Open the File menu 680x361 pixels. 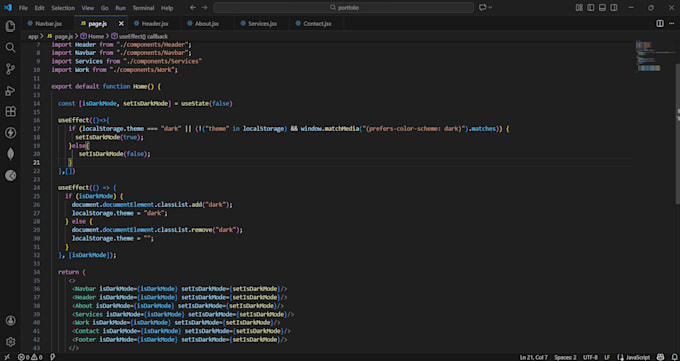coord(23,8)
